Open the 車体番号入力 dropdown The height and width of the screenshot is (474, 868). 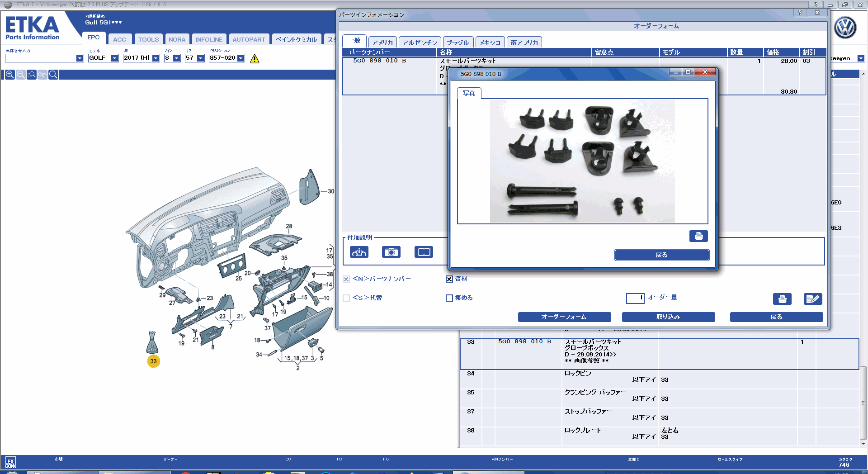point(80,58)
